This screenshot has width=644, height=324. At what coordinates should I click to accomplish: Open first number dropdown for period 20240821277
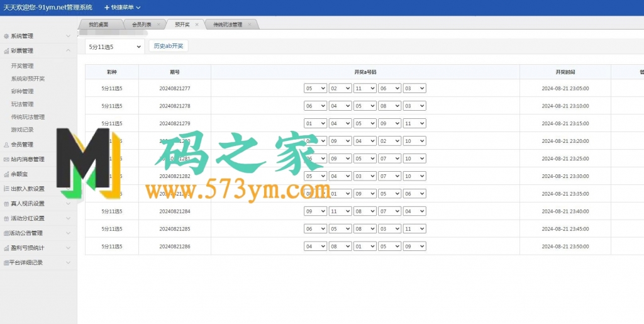316,88
